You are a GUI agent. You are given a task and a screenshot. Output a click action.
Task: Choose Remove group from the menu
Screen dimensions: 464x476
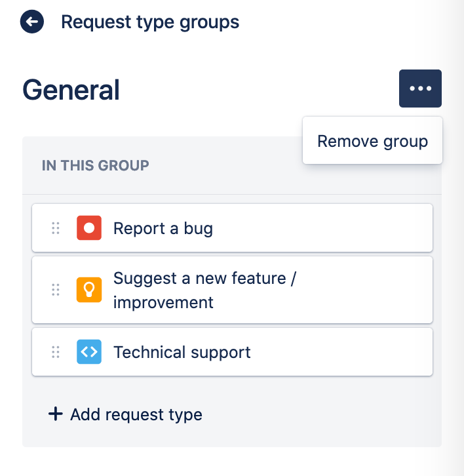coord(372,141)
